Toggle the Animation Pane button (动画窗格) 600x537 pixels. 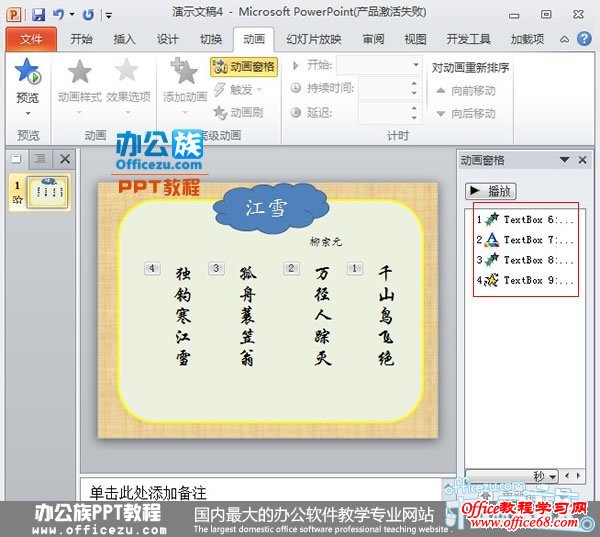(x=244, y=67)
